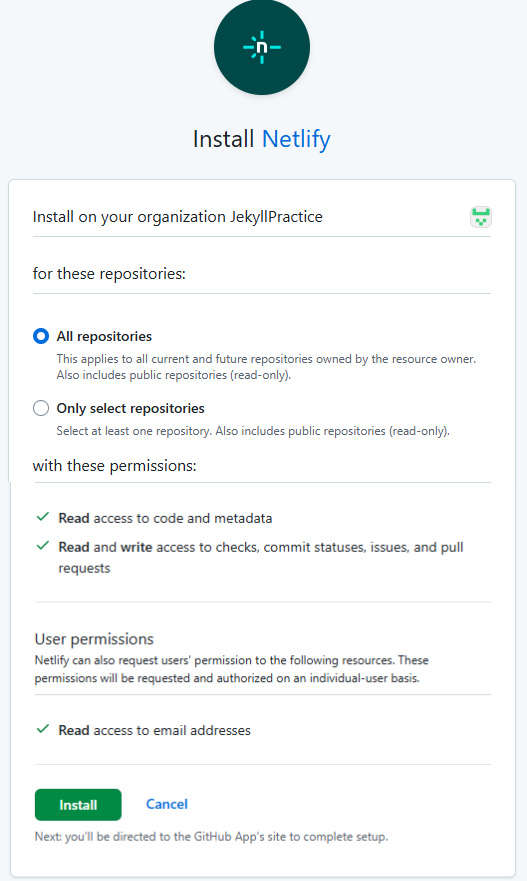Click "Read access to email addresses" text

(155, 730)
